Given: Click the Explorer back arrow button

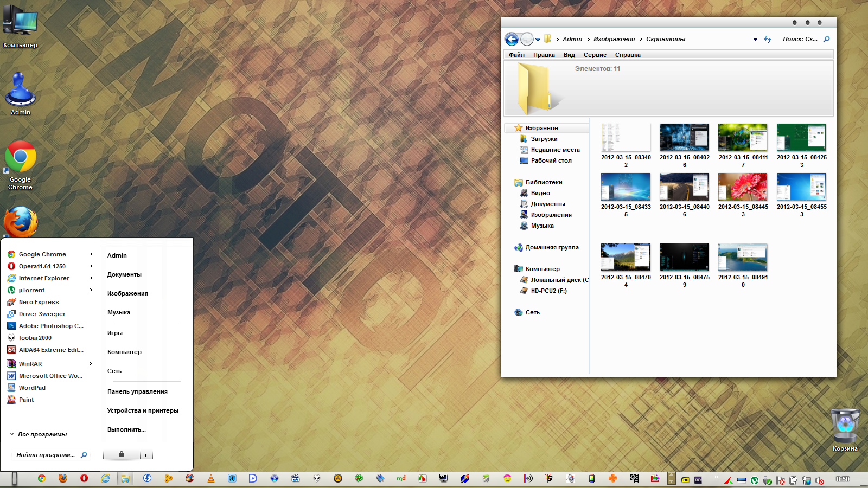Looking at the screenshot, I should click(x=512, y=39).
